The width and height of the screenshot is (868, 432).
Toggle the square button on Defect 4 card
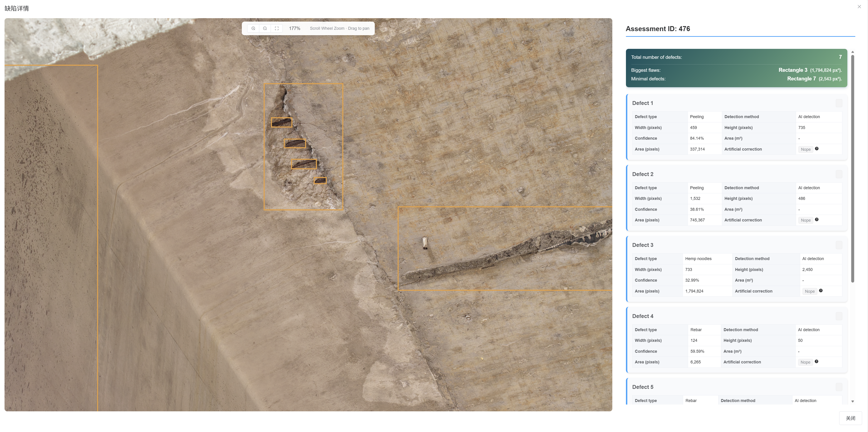839,316
